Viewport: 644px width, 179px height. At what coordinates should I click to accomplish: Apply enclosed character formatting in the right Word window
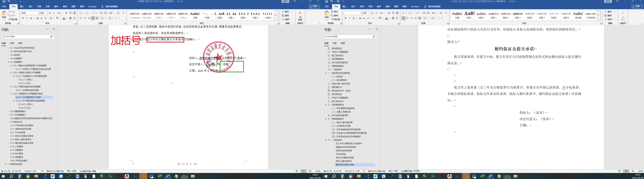[x=397, y=18]
